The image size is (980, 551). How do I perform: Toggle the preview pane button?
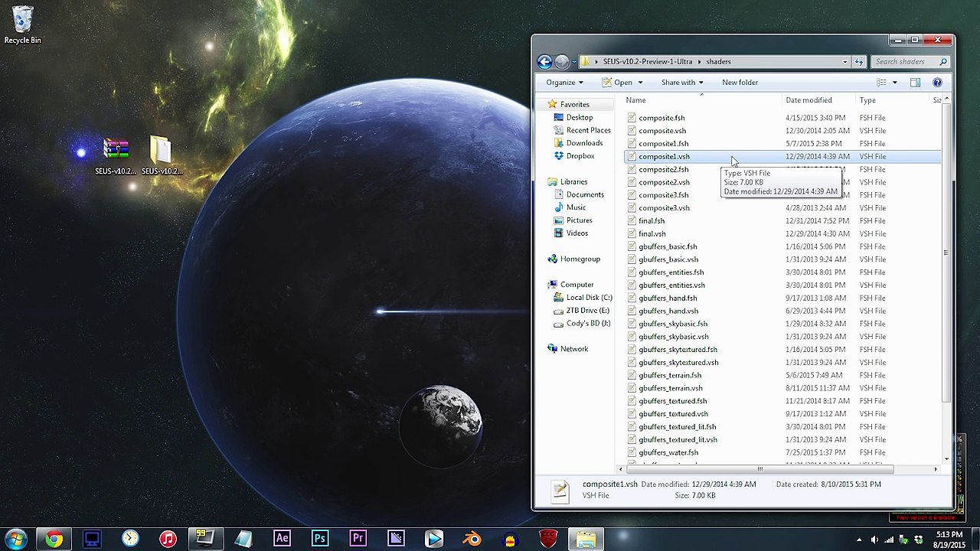(915, 83)
